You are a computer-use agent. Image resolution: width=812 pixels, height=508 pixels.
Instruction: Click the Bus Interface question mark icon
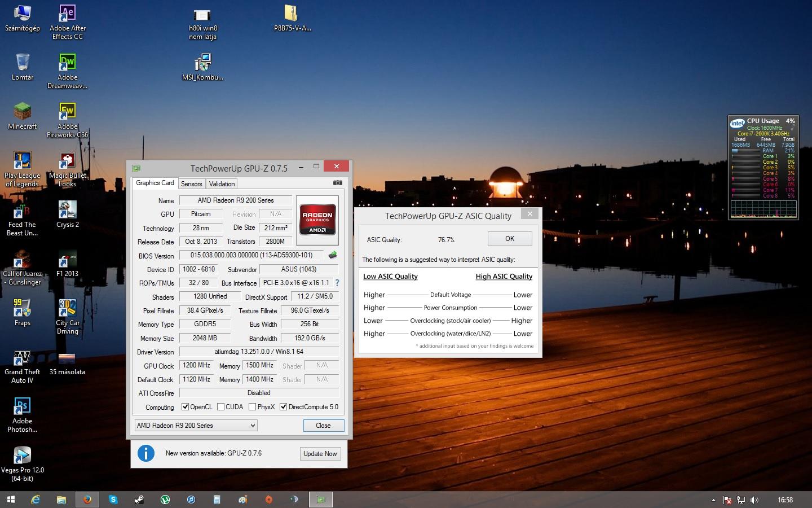[337, 283]
